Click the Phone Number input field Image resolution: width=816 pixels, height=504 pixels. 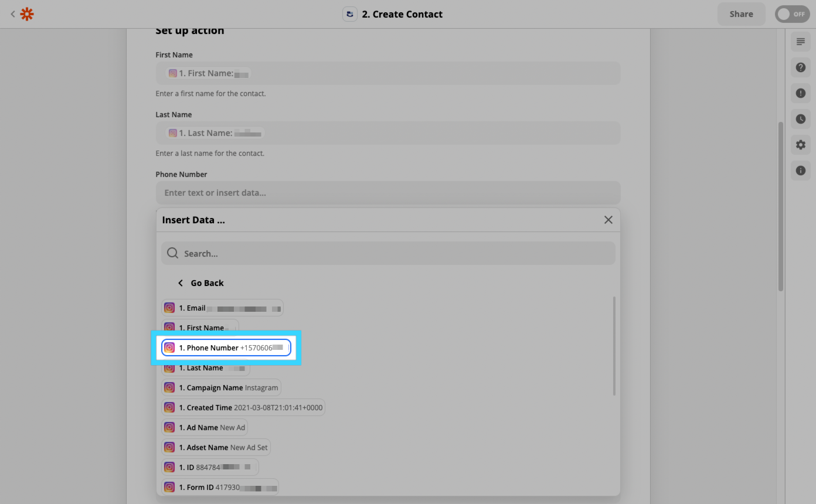(388, 193)
